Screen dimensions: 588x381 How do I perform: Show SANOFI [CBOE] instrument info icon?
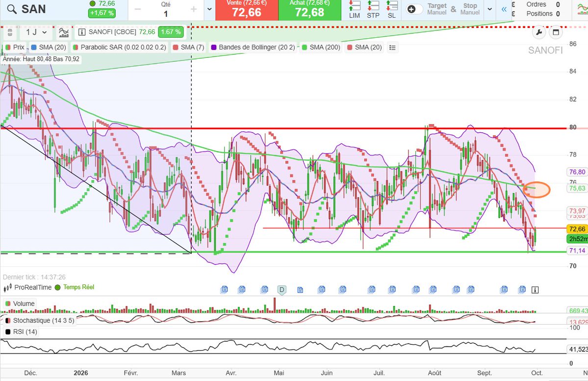82,32
